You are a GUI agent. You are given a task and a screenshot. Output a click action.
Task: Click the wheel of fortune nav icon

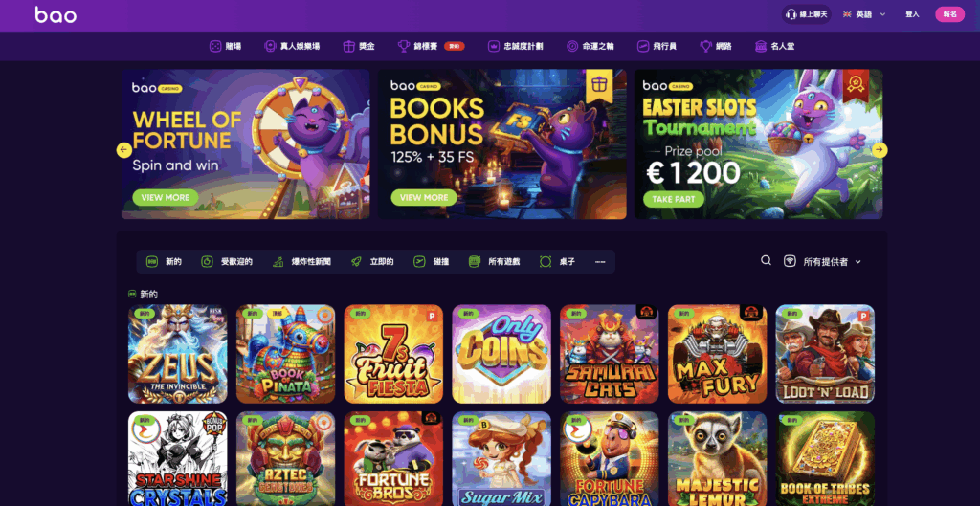click(572, 46)
